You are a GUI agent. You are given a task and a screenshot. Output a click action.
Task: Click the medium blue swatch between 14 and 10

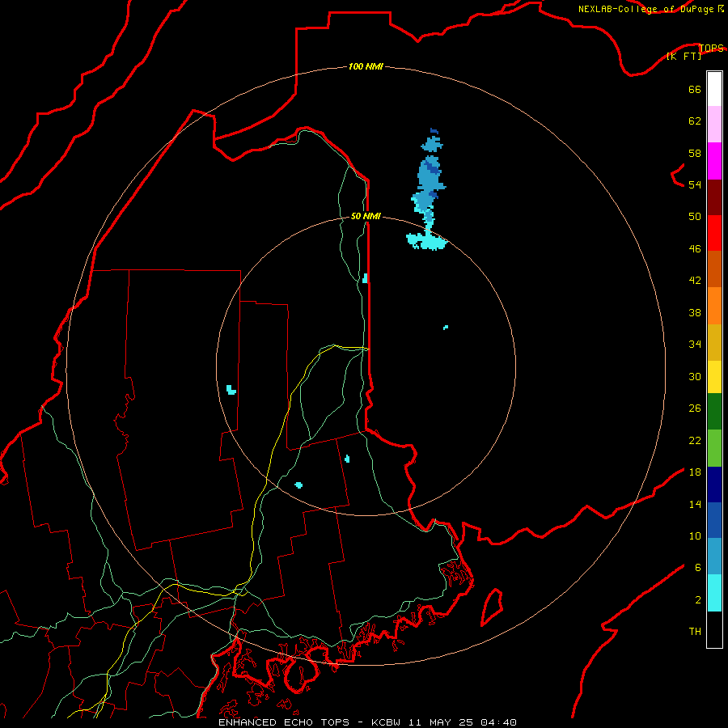coord(714,520)
